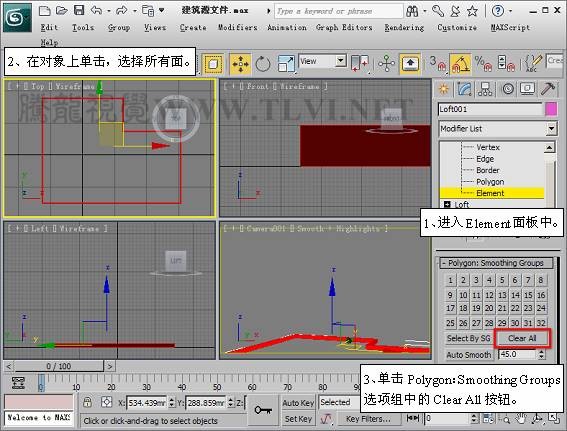Open the Create command panel tab

coord(443,89)
